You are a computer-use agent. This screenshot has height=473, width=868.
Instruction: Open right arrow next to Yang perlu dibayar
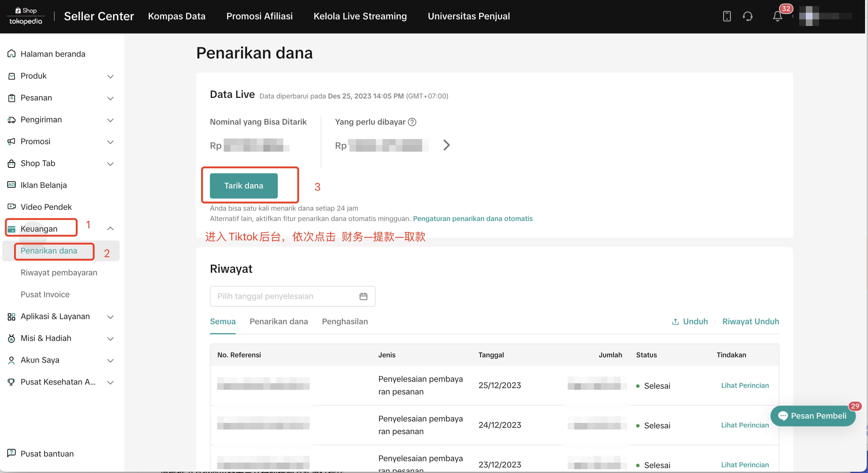pyautogui.click(x=446, y=145)
